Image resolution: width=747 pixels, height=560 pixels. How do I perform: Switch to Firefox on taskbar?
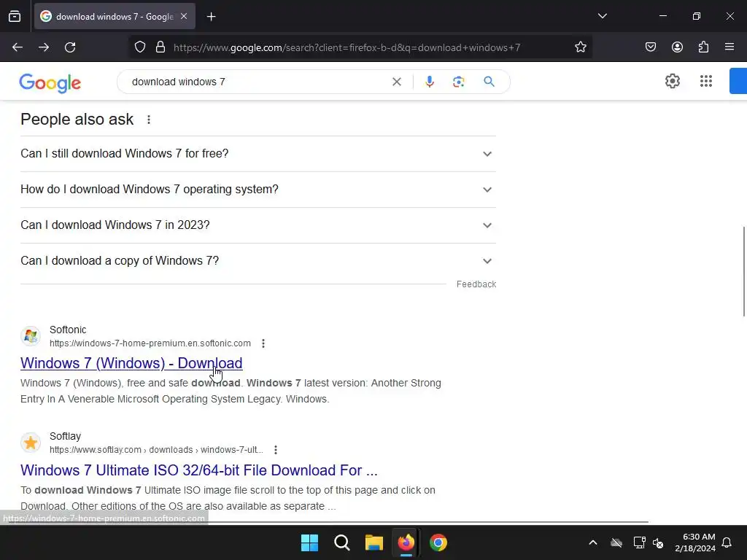[x=406, y=542]
